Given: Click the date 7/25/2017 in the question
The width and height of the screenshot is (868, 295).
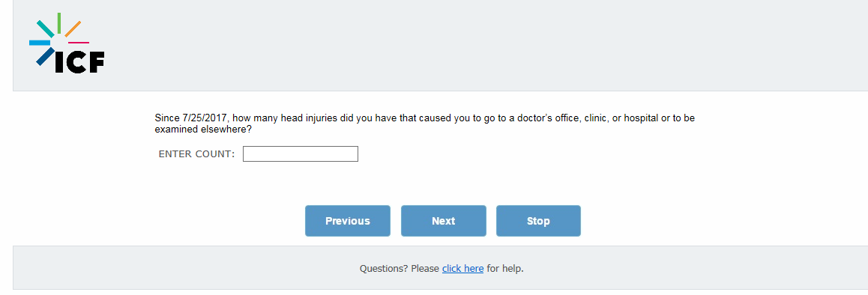Looking at the screenshot, I should pyautogui.click(x=205, y=118).
